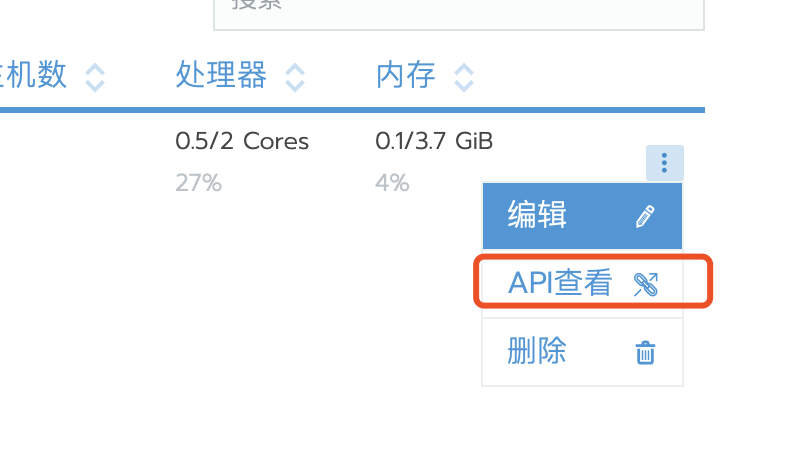The height and width of the screenshot is (464, 812).
Task: Sort the table by 主机数 column header
Action: pos(35,75)
